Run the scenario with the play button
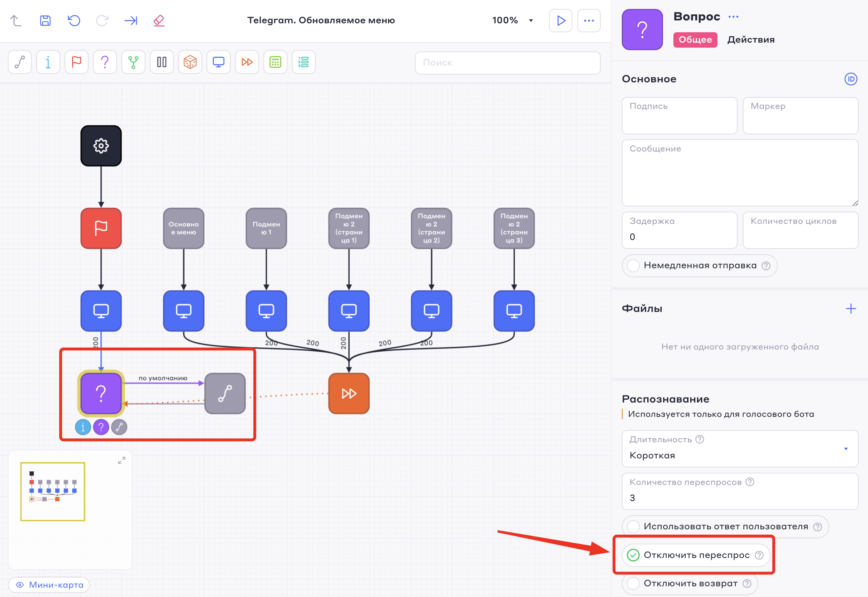 (560, 20)
